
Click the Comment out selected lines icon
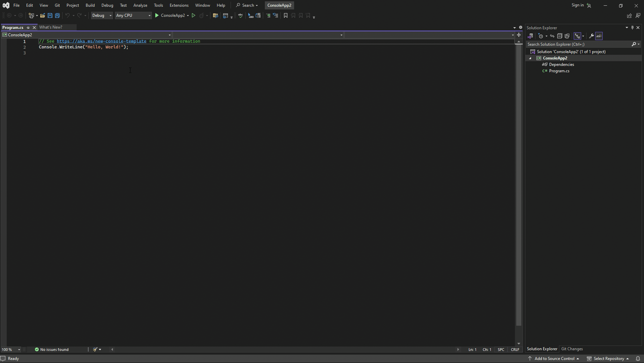(268, 15)
